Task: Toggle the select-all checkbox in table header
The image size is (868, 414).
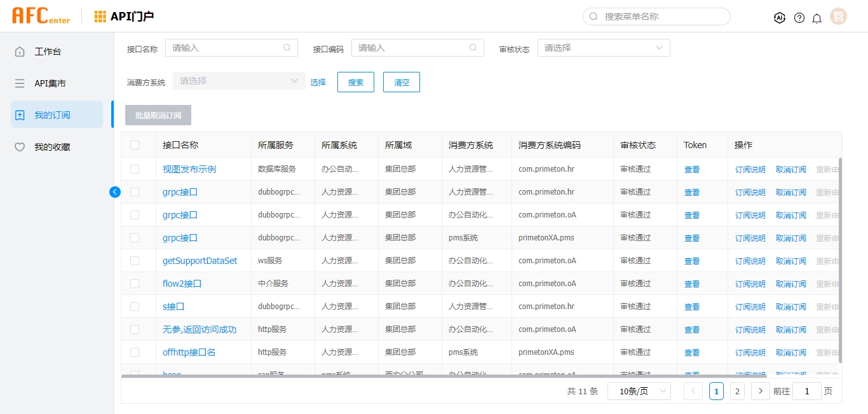Action: pyautogui.click(x=135, y=145)
